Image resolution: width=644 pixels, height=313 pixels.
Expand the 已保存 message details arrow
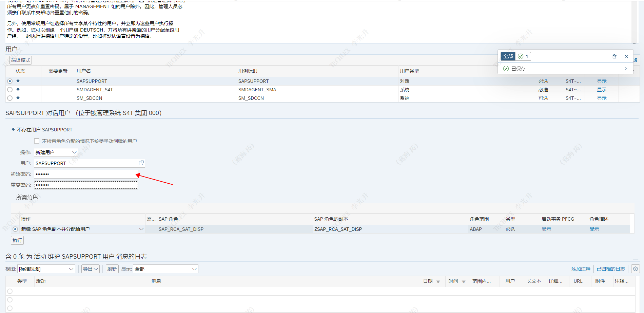(x=626, y=69)
